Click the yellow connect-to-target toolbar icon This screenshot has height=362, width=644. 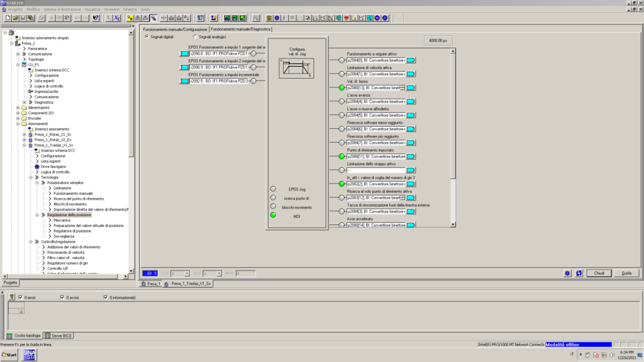(x=130, y=18)
